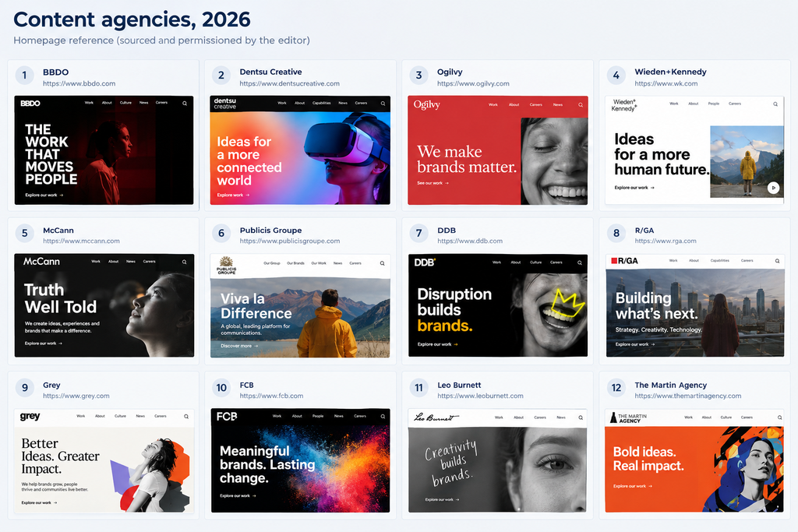
Task: Click Careers in the Ogilvy nav
Action: 536,105
